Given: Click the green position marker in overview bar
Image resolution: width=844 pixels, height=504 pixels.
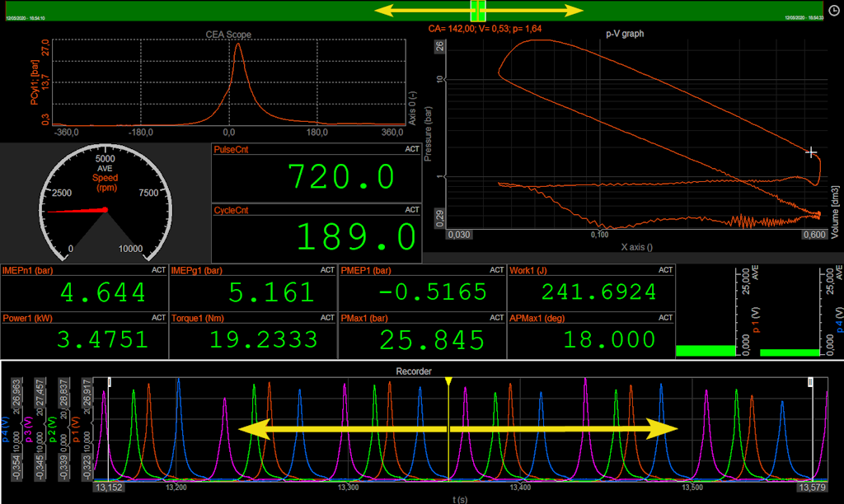Looking at the screenshot, I should 478,11.
